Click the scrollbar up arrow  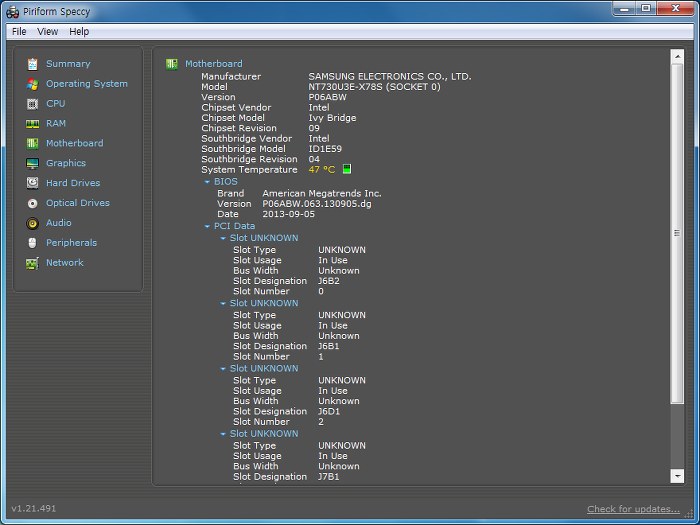tap(677, 56)
